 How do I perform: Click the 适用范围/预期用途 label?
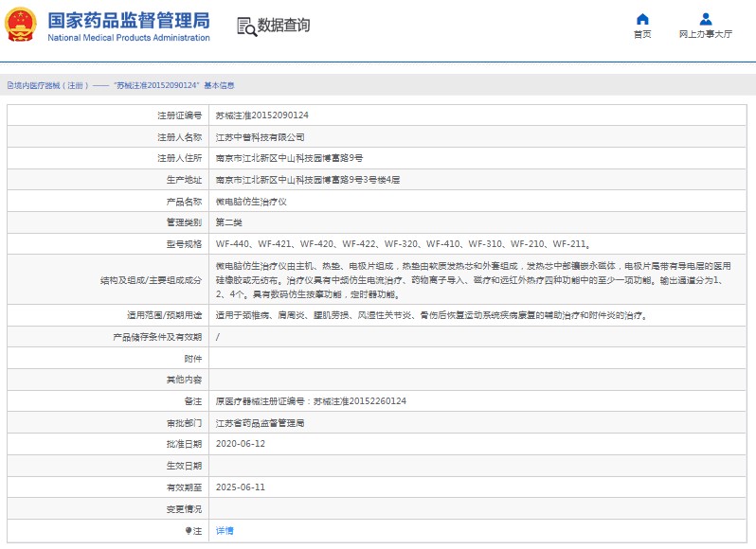[165, 315]
